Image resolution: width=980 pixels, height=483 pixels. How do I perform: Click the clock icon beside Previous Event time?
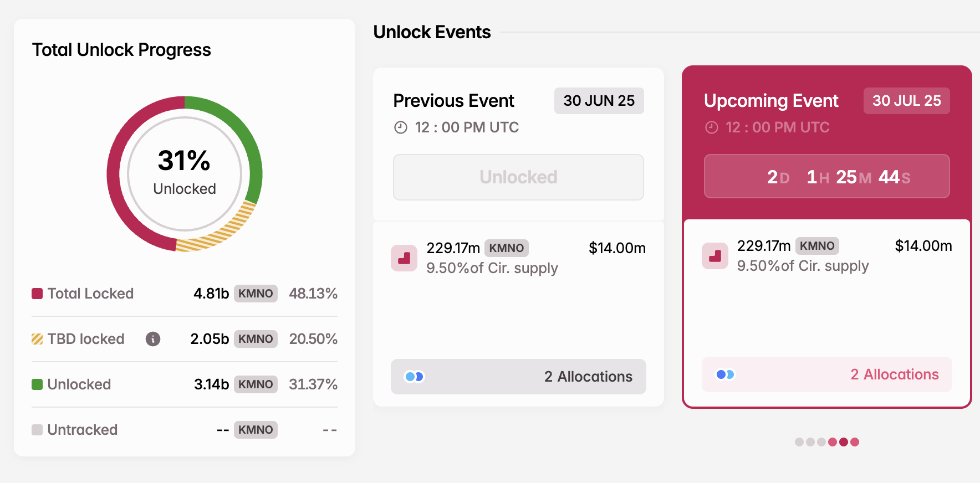401,127
